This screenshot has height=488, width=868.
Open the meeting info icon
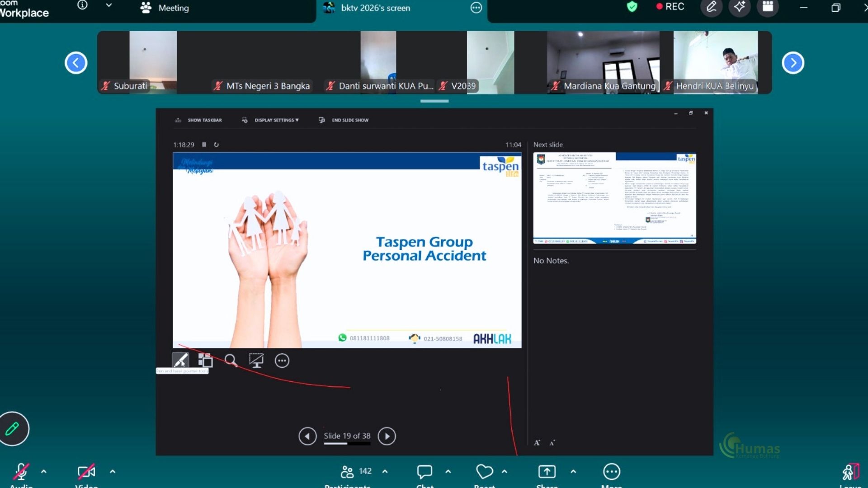82,5
